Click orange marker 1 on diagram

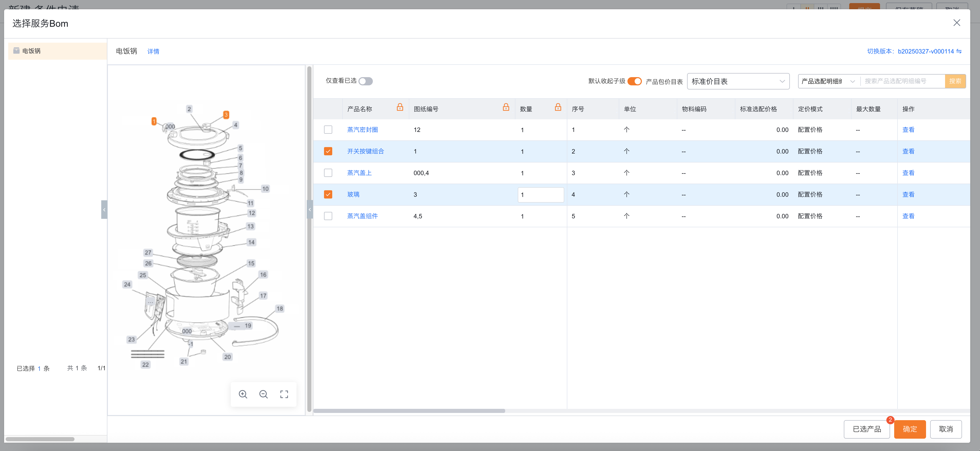point(154,121)
